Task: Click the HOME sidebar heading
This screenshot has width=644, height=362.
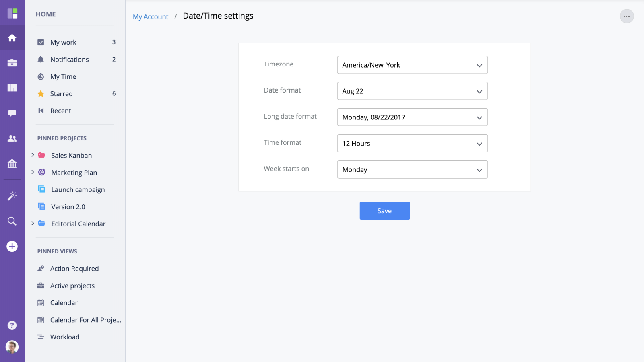Action: [x=46, y=14]
